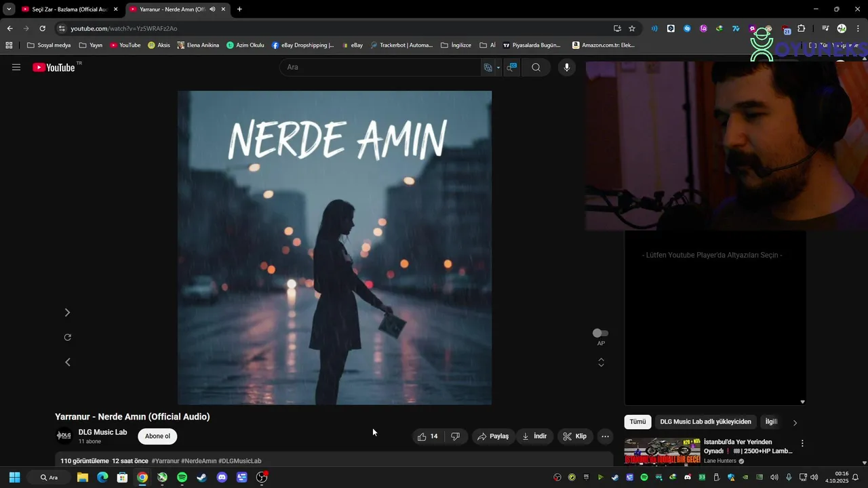The width and height of the screenshot is (868, 488).
Task: Open OBS Studio from the taskbar
Action: click(262, 477)
